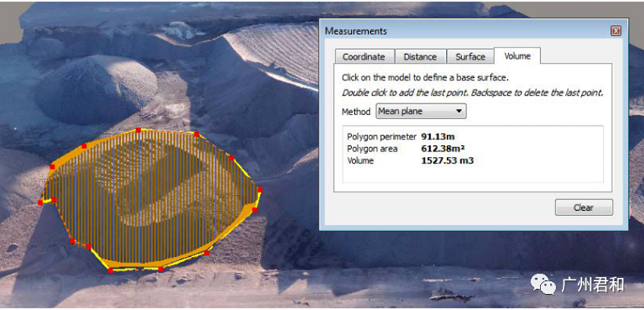This screenshot has width=644, height=310.
Task: Click the topmost red polygon vertex
Action: point(138,130)
